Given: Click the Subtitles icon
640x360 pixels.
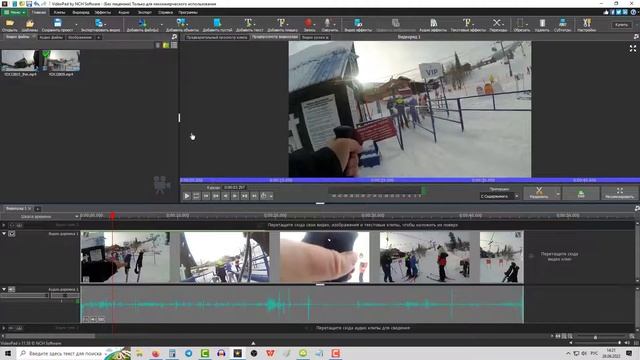Looking at the screenshot, I should tap(562, 23).
